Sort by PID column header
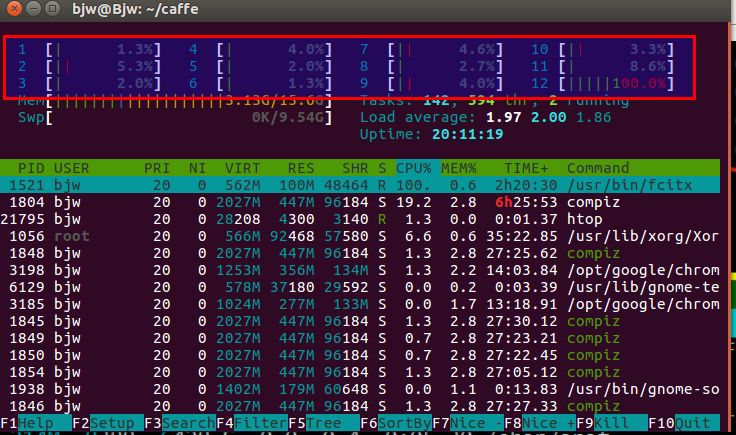This screenshot has height=435, width=736. pos(31,168)
